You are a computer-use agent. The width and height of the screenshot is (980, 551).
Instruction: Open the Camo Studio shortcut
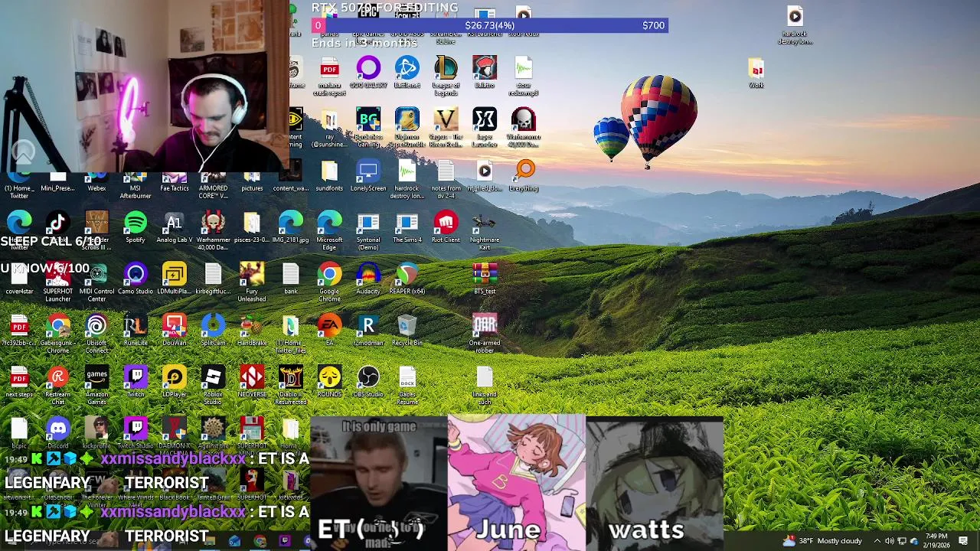(x=136, y=279)
